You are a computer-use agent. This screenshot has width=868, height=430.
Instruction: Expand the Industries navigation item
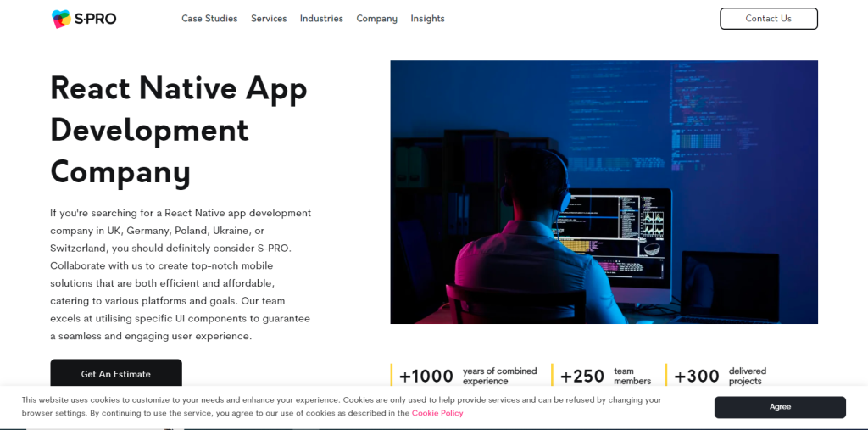pyautogui.click(x=321, y=19)
